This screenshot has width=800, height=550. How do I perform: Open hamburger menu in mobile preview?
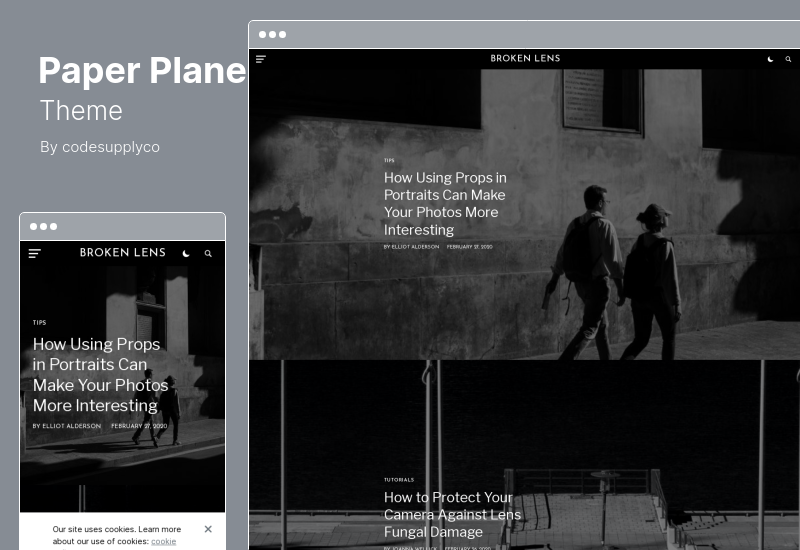click(34, 253)
